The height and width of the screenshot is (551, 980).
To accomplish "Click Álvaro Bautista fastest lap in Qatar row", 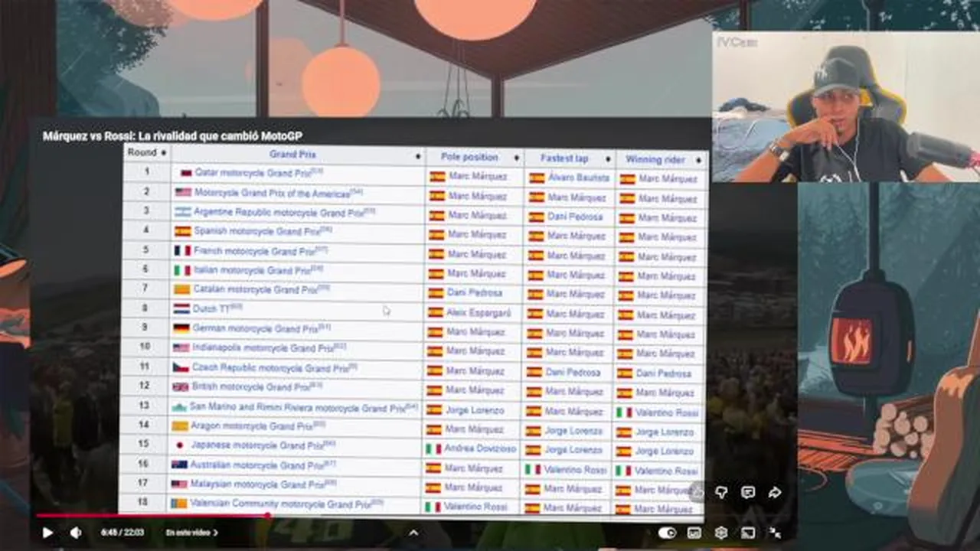I will 579,178.
